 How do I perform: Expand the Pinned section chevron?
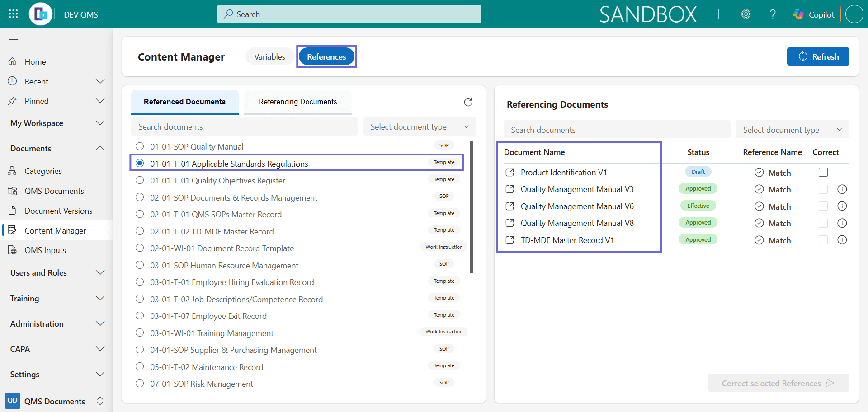tap(100, 101)
